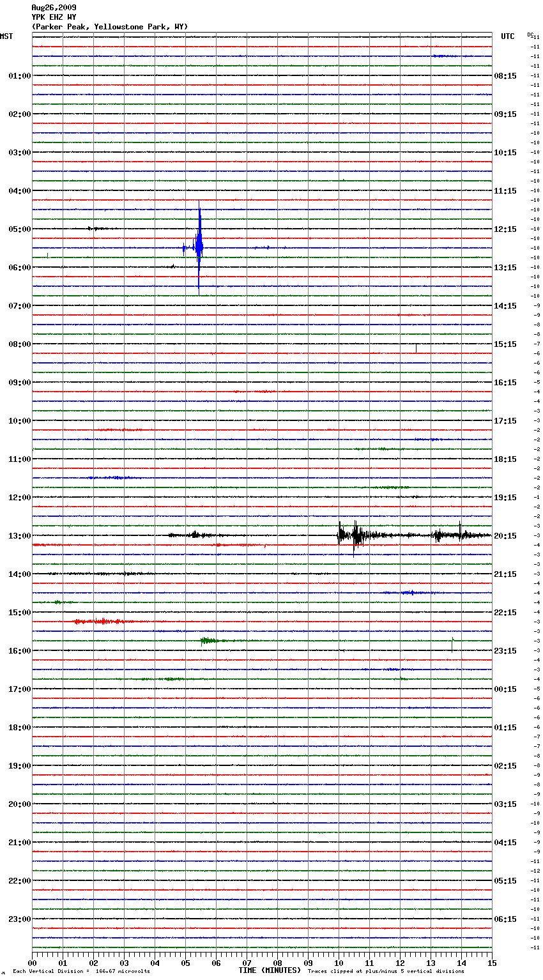
Task: Click the 00:15 UTC time label
Action: [x=505, y=689]
